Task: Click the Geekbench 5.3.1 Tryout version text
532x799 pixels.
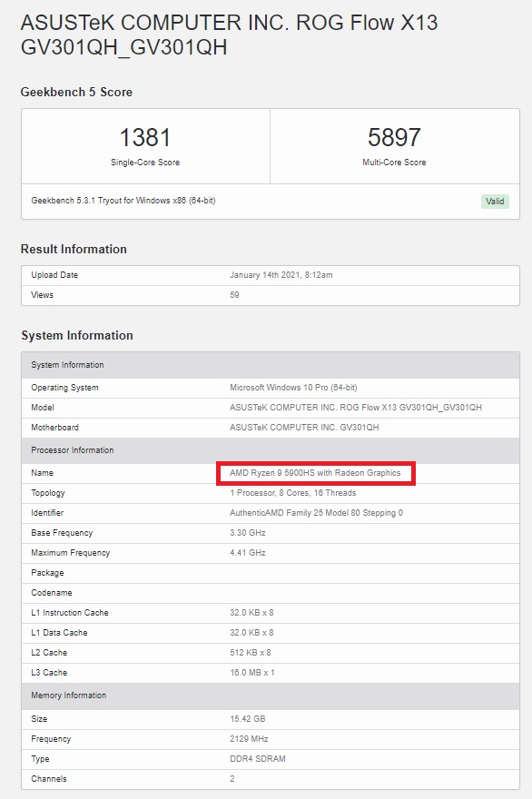Action: (123, 201)
